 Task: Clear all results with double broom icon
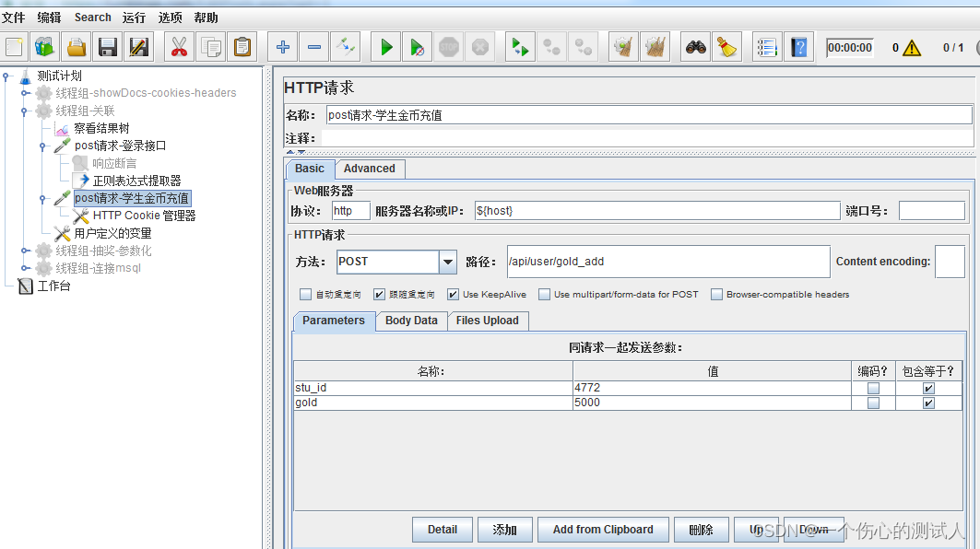[x=655, y=47]
